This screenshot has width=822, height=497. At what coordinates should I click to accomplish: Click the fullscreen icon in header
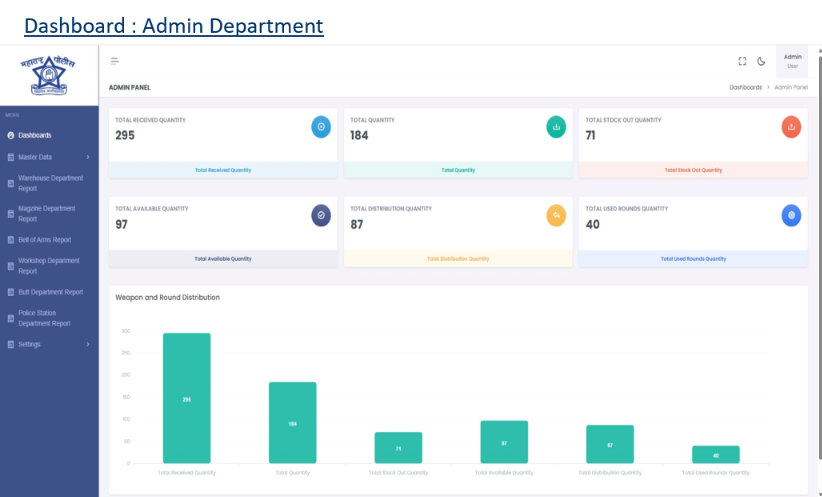pos(742,61)
